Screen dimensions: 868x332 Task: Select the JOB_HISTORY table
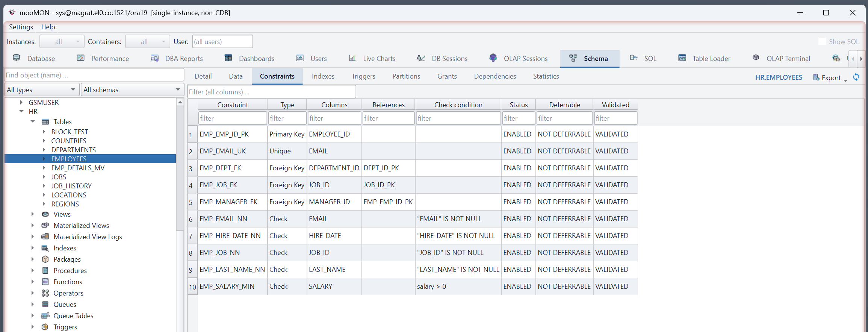71,186
